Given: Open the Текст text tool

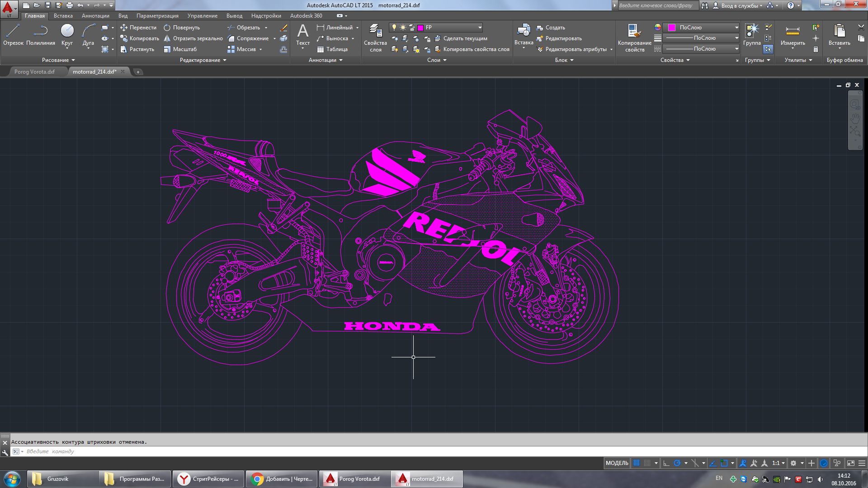Looking at the screenshot, I should click(x=303, y=35).
